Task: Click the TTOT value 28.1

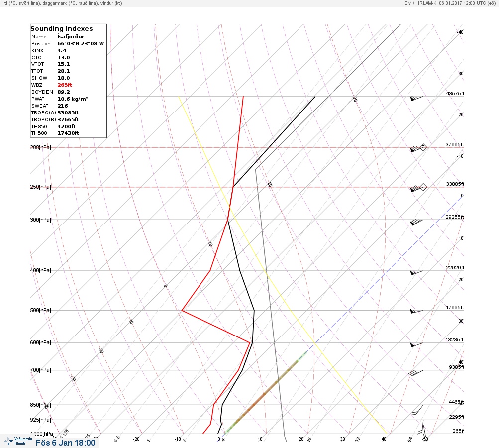Action: click(x=64, y=71)
